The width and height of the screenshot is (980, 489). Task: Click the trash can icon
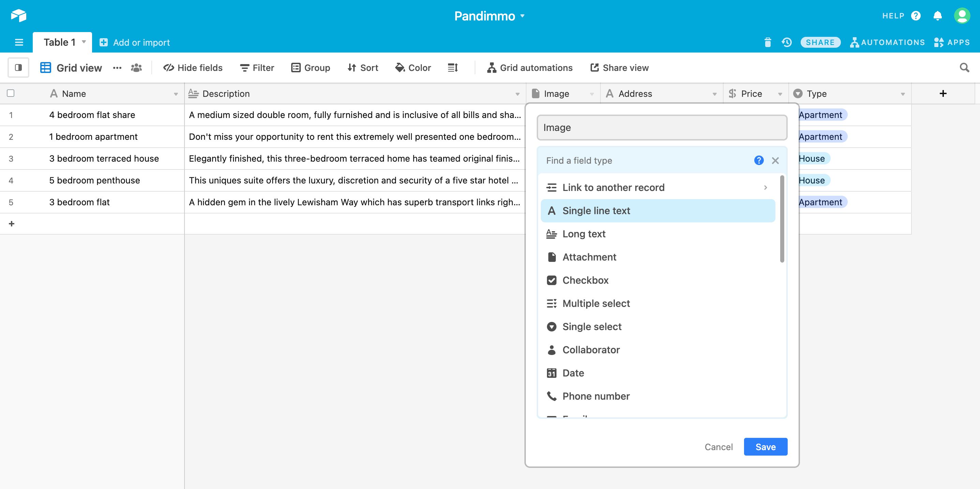tap(768, 42)
